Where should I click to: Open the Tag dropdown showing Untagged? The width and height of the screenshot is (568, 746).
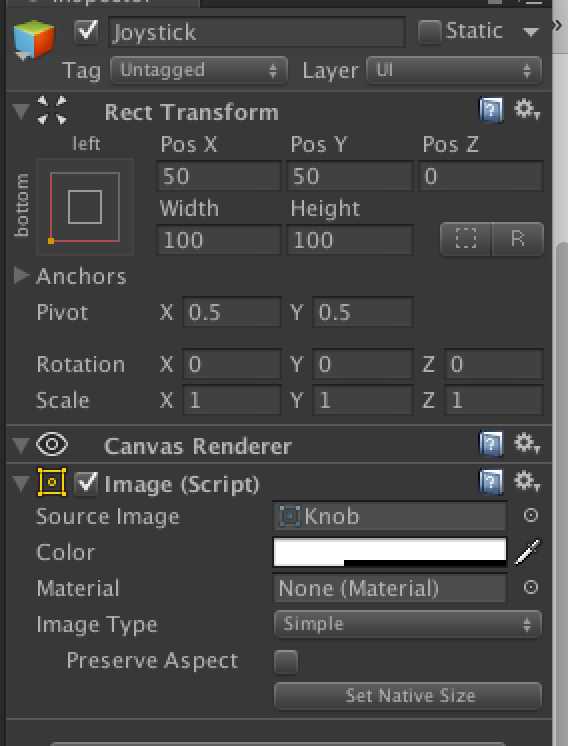pyautogui.click(x=199, y=71)
